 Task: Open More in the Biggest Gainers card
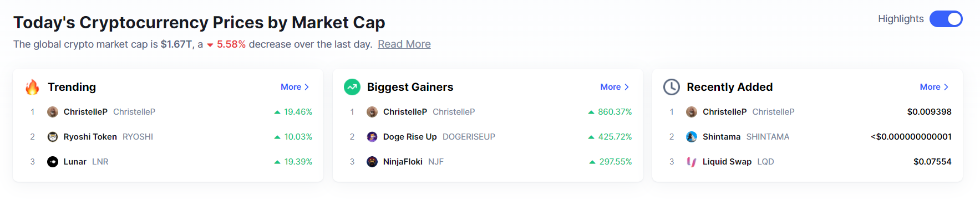[615, 87]
